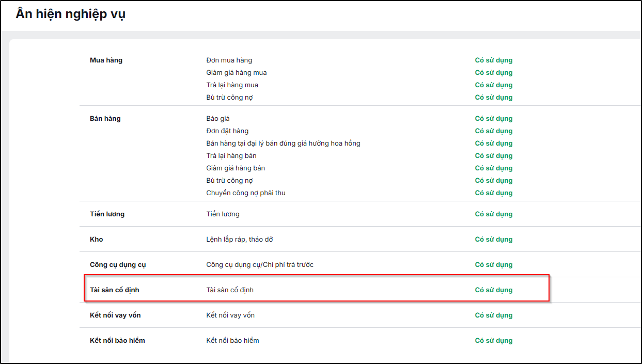
Task: Click the non-bold 'Kết nối vay vốn' item label
Action: [x=230, y=315]
